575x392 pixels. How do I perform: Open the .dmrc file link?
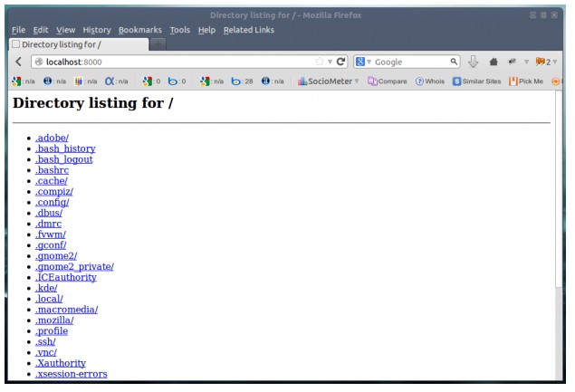tap(48, 224)
